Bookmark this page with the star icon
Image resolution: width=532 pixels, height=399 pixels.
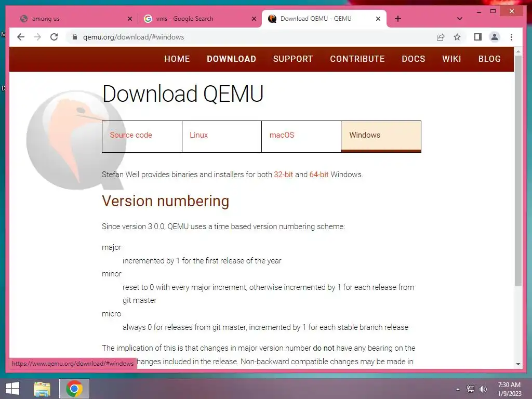pyautogui.click(x=457, y=37)
